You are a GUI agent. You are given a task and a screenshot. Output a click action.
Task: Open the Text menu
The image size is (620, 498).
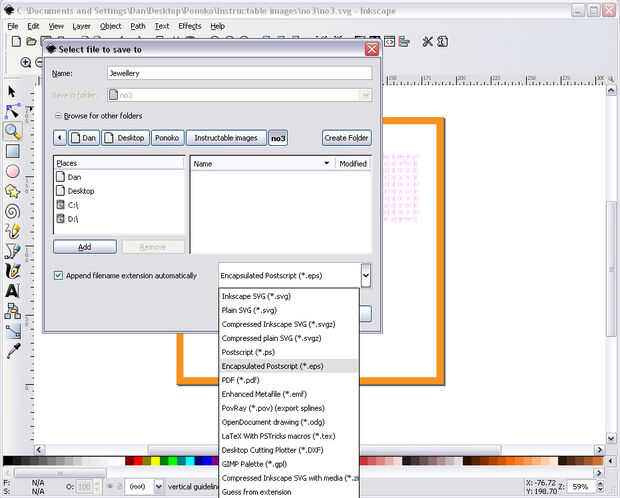[x=162, y=26]
